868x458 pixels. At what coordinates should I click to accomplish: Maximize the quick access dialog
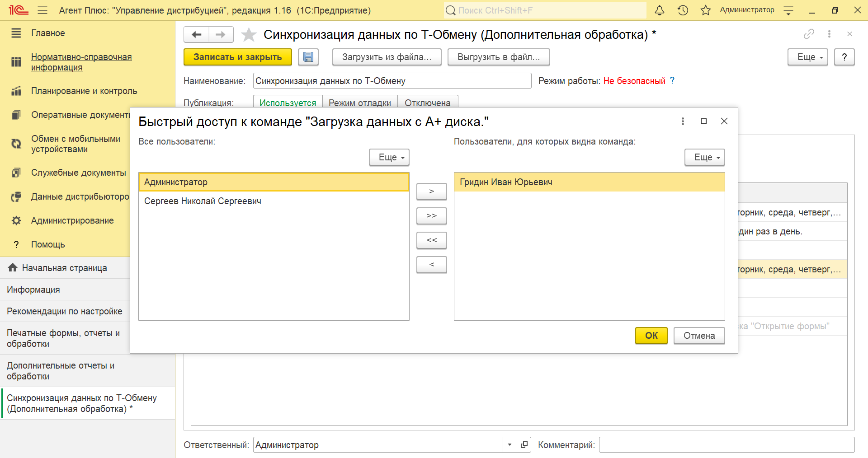(703, 121)
